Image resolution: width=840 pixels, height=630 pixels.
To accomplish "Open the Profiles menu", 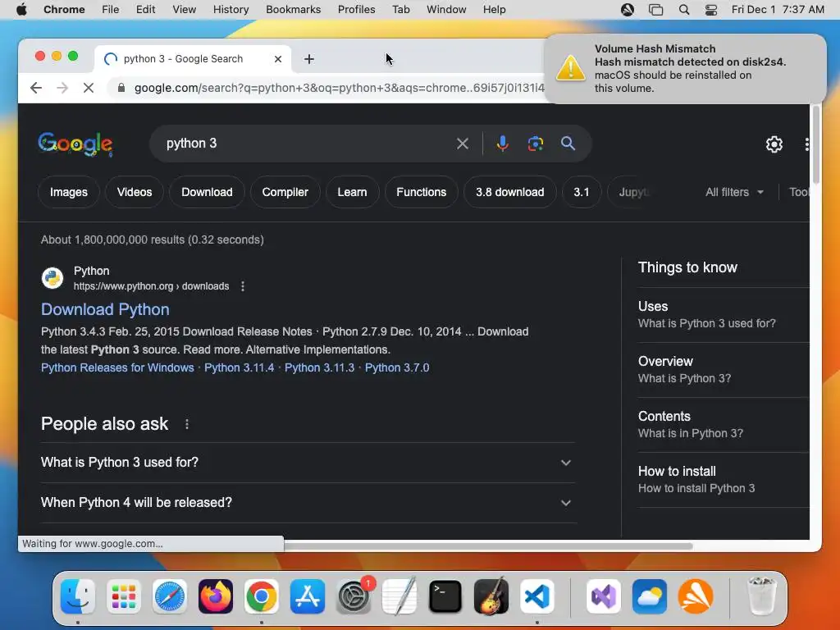I will tap(356, 10).
